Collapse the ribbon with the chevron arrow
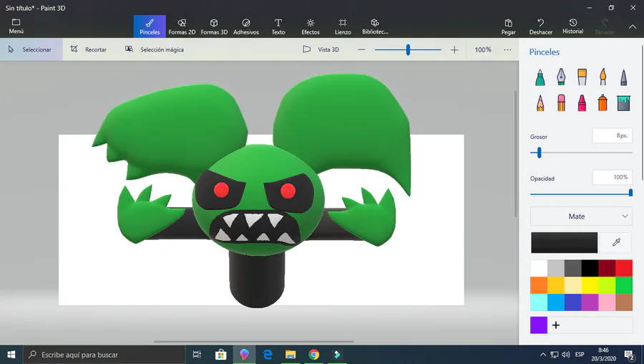 (x=633, y=27)
